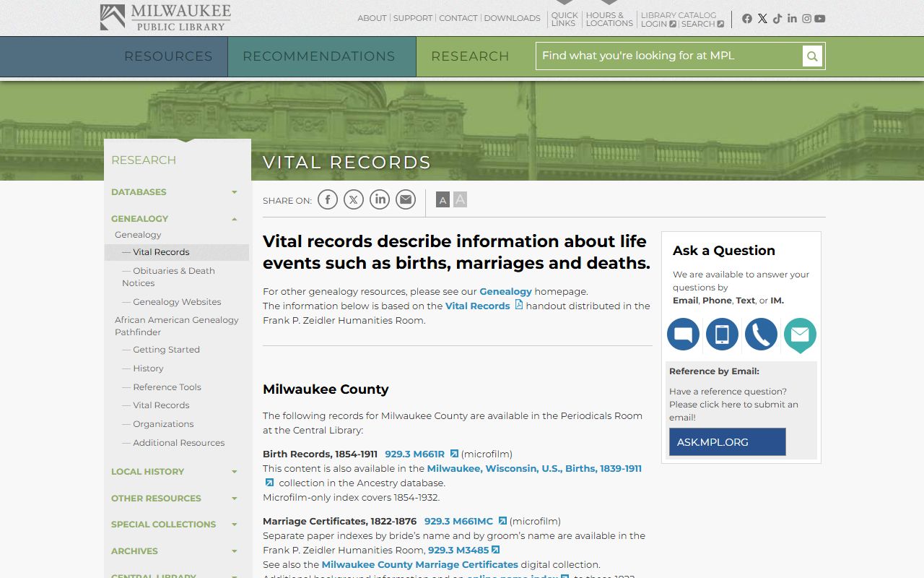Screen dimensions: 924x578
Task: Expand the Databases sidebar section
Action: (235, 192)
